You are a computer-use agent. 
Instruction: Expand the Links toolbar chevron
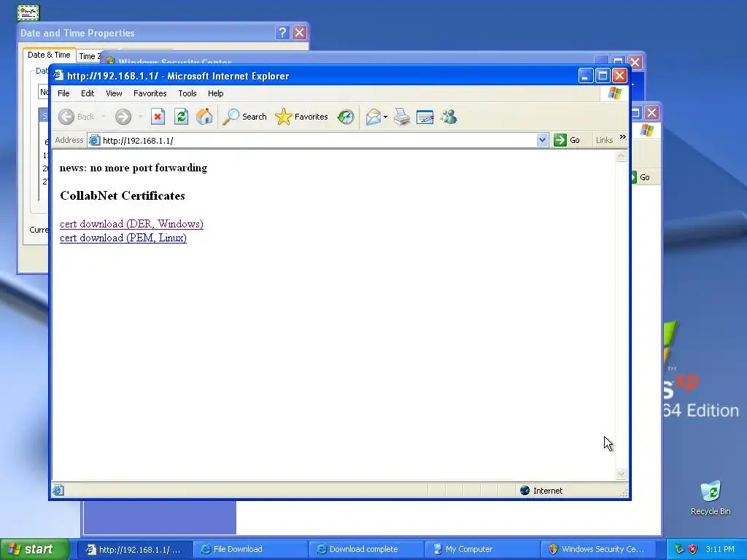[622, 137]
